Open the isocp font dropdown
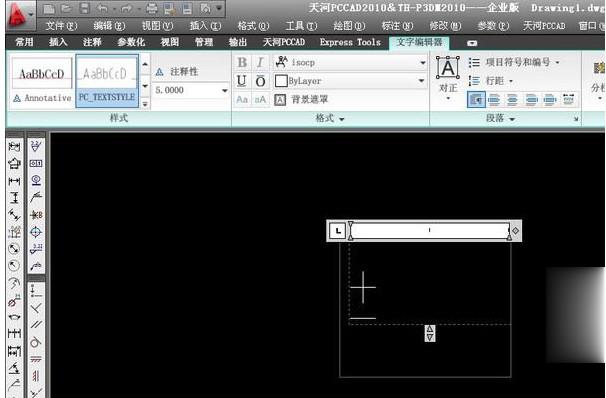Image resolution: width=606 pixels, height=398 pixels. [x=422, y=63]
